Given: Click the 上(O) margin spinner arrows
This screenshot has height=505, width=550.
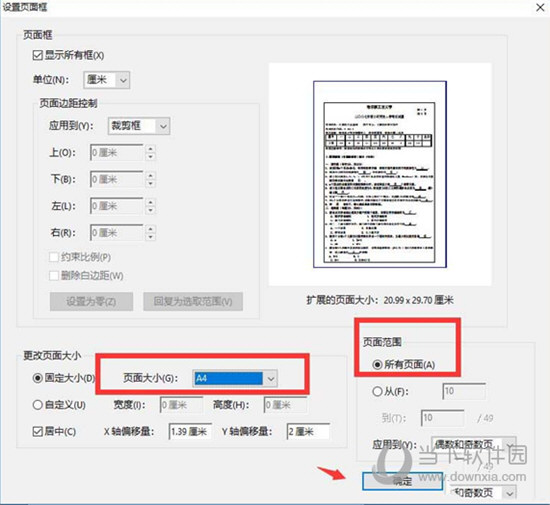Looking at the screenshot, I should click(150, 153).
